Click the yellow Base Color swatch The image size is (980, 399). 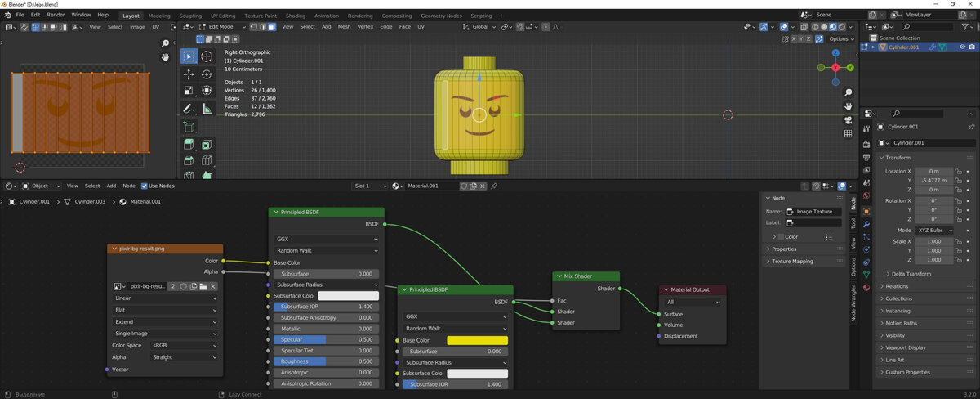pyautogui.click(x=477, y=340)
